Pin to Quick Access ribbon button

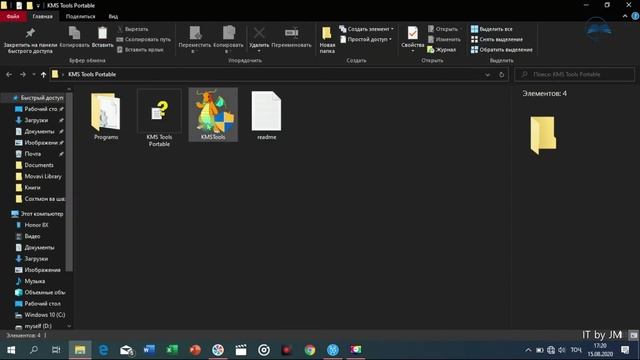coord(30,40)
